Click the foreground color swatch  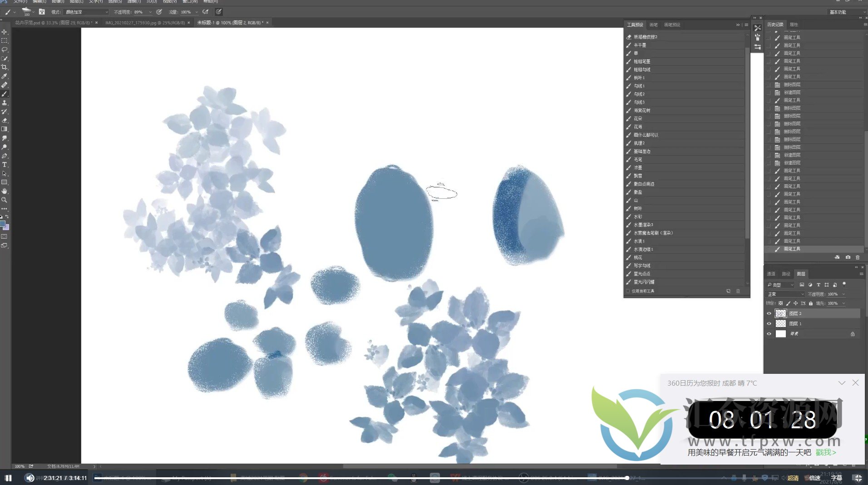tap(2, 224)
